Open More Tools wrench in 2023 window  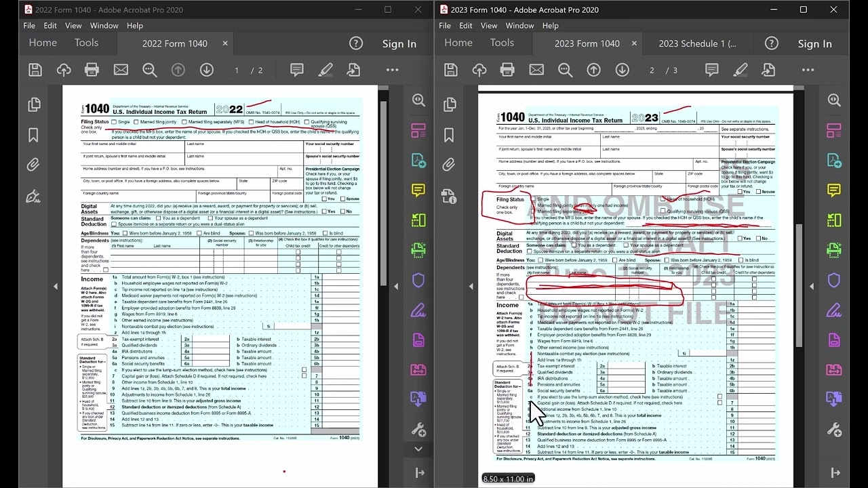tap(834, 430)
